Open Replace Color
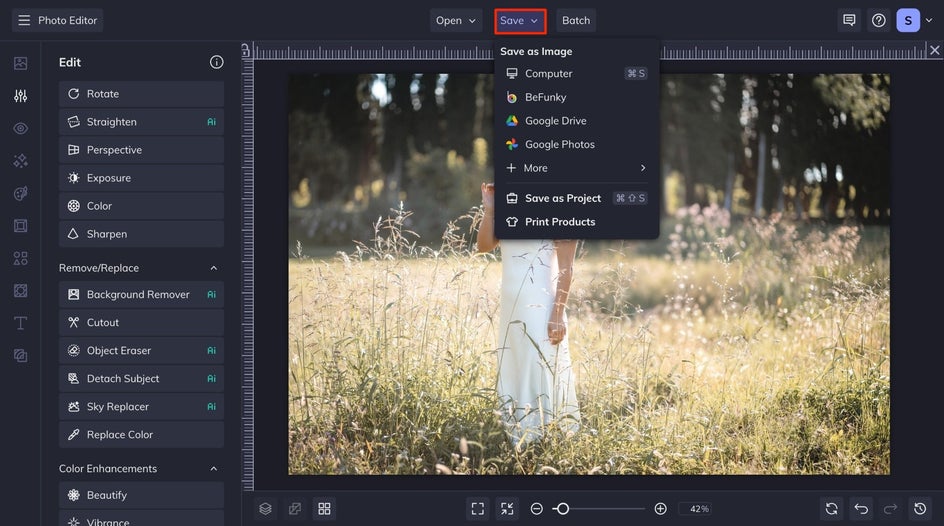The height and width of the screenshot is (526, 944). tap(141, 435)
